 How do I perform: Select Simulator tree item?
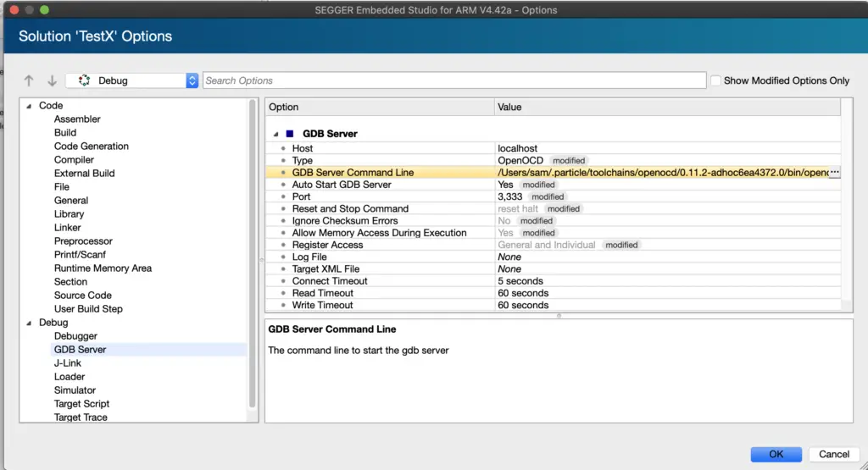pyautogui.click(x=75, y=390)
